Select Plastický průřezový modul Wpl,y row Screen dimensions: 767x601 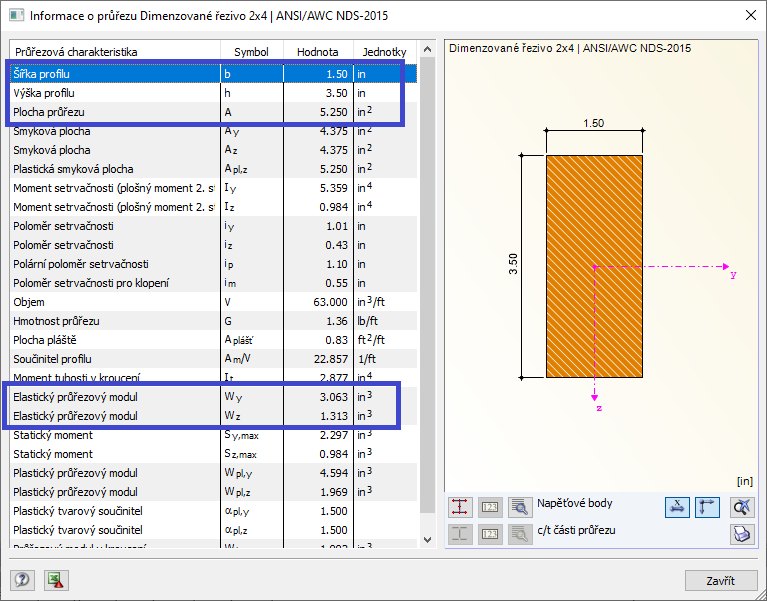point(213,473)
